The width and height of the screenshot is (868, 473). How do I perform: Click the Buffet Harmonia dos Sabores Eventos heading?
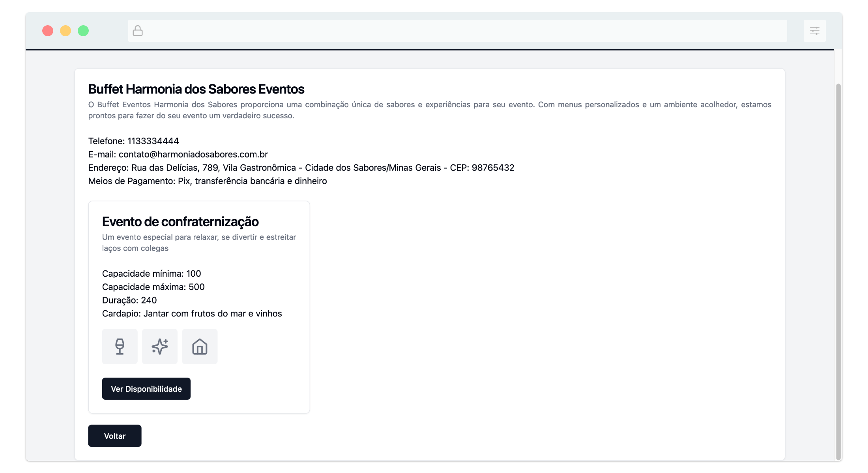[x=196, y=89]
